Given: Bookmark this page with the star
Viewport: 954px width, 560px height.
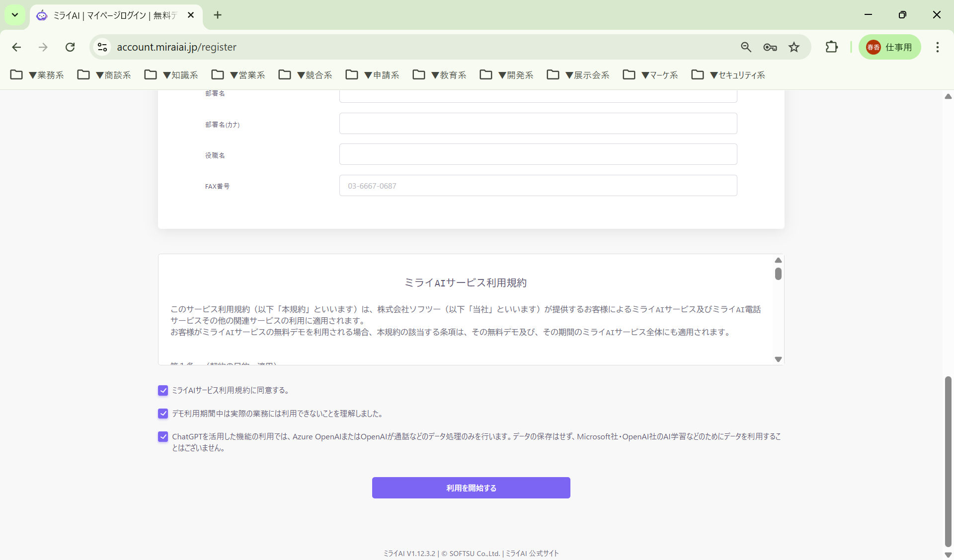Looking at the screenshot, I should (794, 47).
